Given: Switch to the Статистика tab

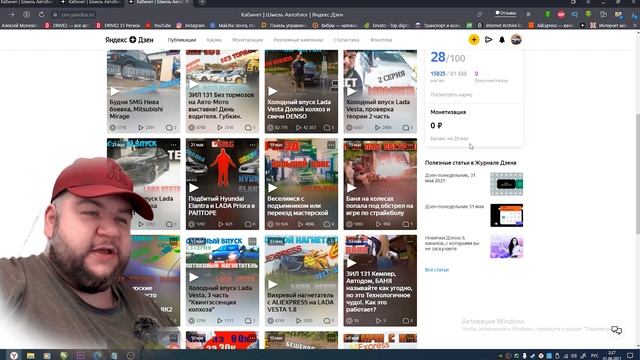Looking at the screenshot, I should pos(346,40).
